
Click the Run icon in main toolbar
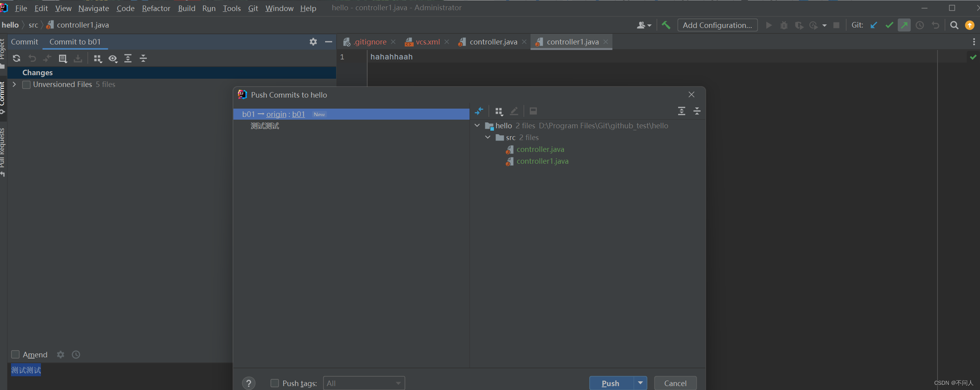769,25
